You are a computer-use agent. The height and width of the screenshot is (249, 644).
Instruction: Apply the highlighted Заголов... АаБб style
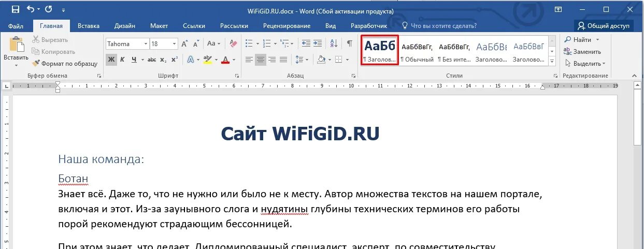(380, 50)
